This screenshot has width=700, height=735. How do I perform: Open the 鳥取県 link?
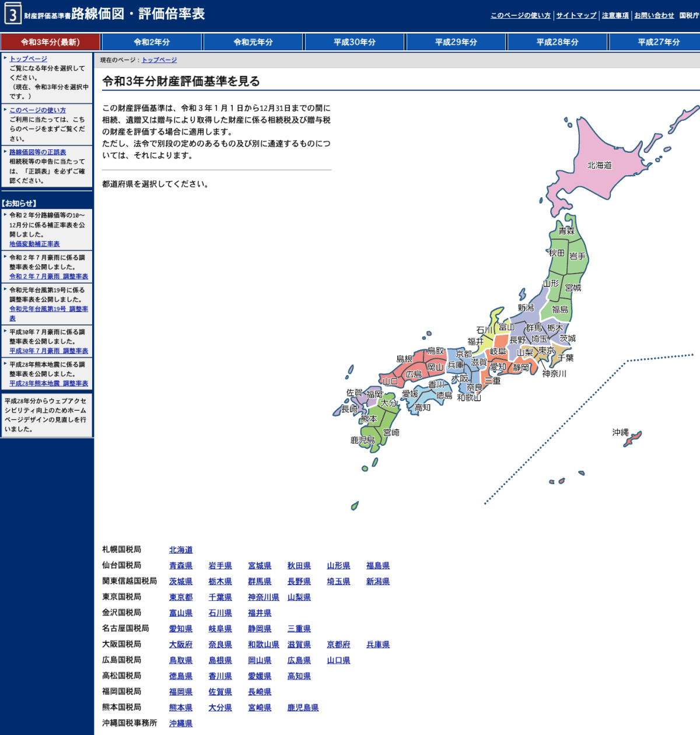point(181,660)
